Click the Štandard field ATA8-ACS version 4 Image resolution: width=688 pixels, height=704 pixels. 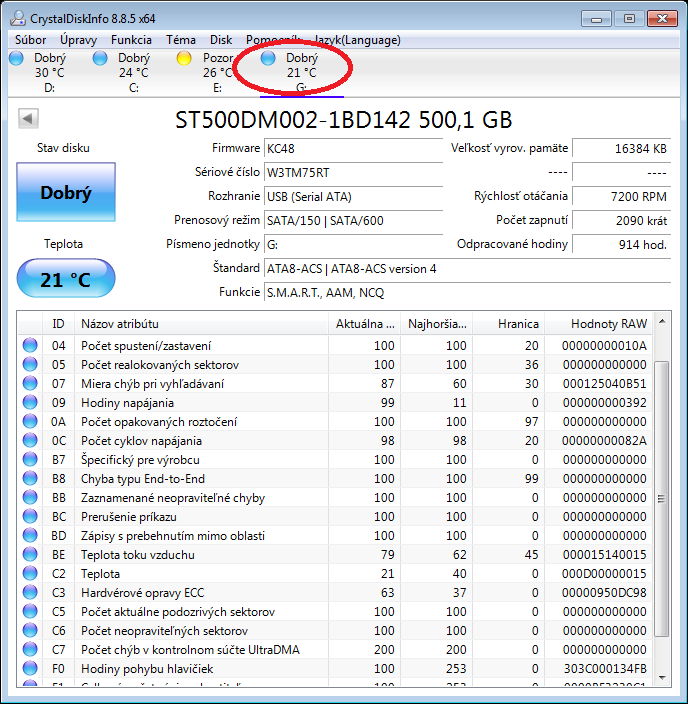click(x=467, y=269)
